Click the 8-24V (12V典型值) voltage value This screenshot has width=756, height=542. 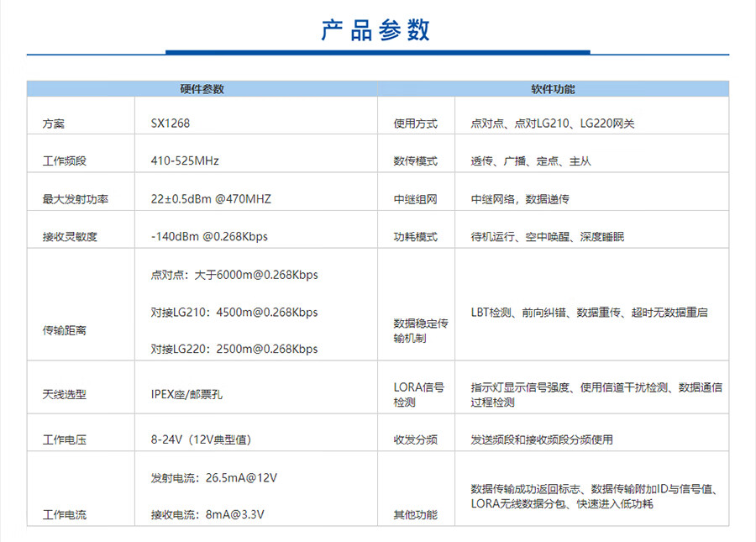201,439
